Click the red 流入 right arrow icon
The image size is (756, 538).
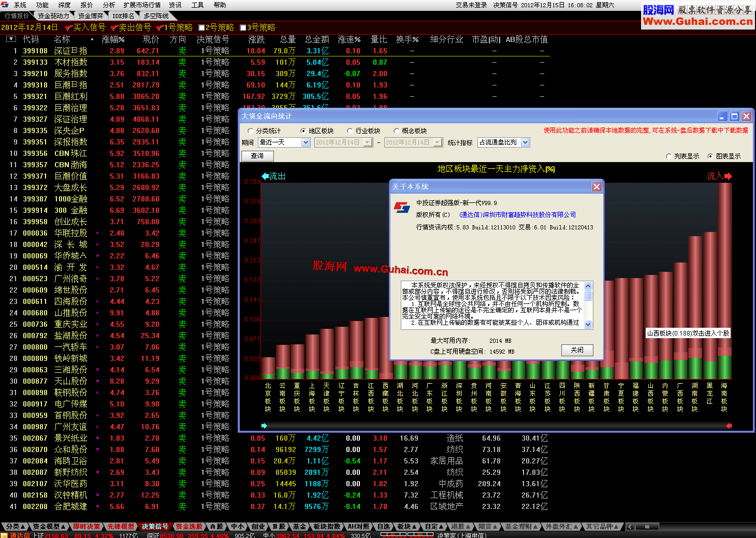pyautogui.click(x=728, y=176)
